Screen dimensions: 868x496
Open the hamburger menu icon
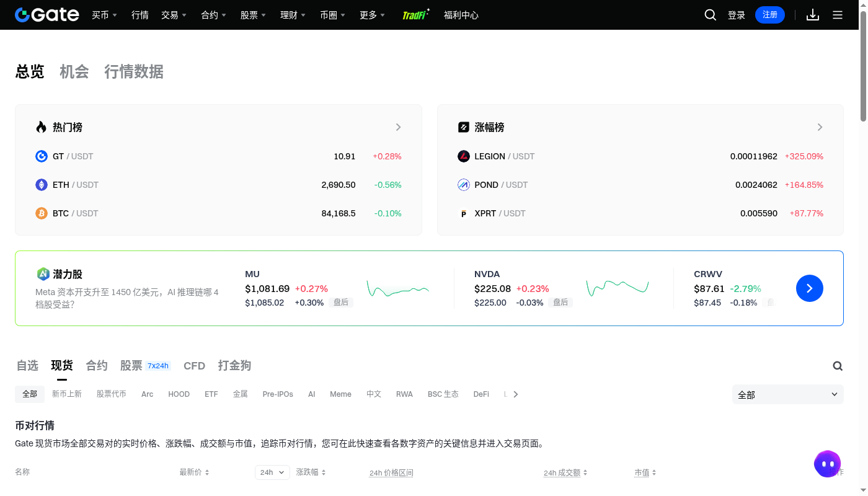point(838,15)
